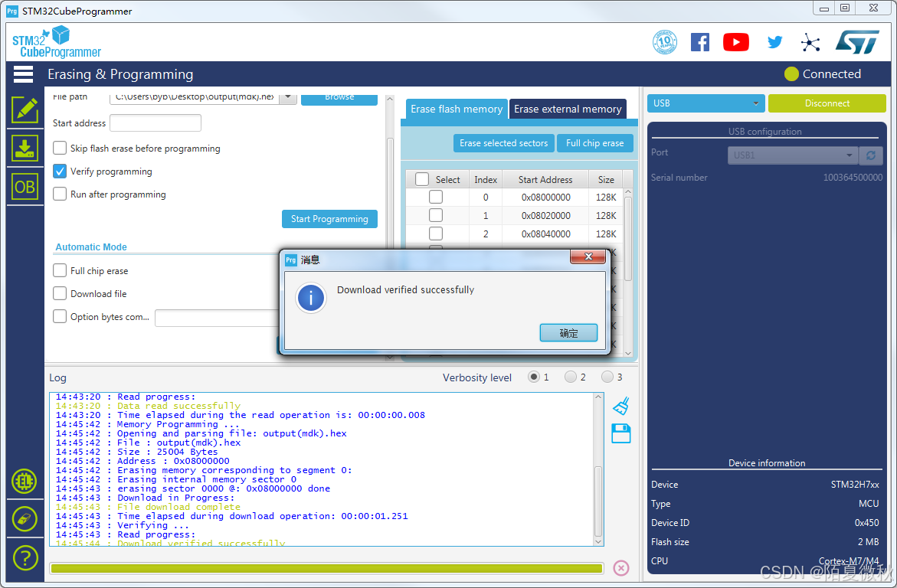897x588 pixels.
Task: Click the Browse button
Action: [x=339, y=98]
